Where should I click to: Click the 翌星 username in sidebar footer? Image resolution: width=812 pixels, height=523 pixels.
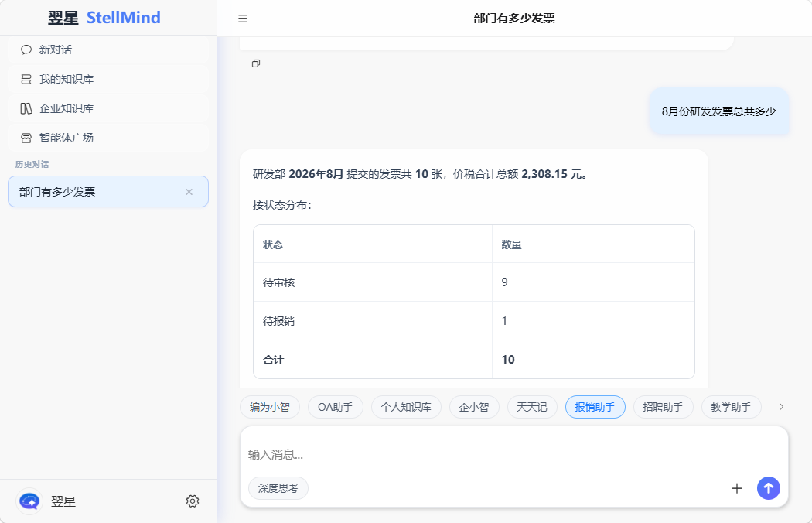tap(63, 501)
